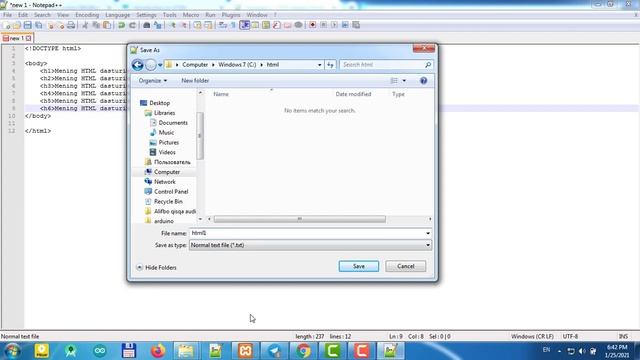Click the Save file toolbar icon

[x=27, y=25]
